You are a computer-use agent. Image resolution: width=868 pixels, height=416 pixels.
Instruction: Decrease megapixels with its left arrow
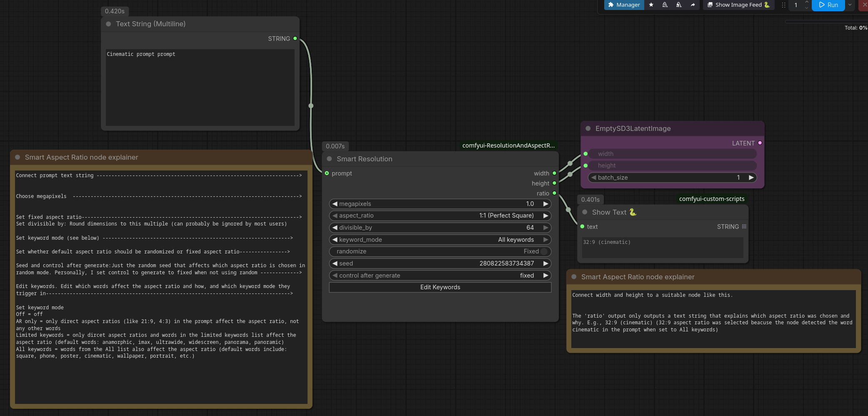[x=335, y=204]
